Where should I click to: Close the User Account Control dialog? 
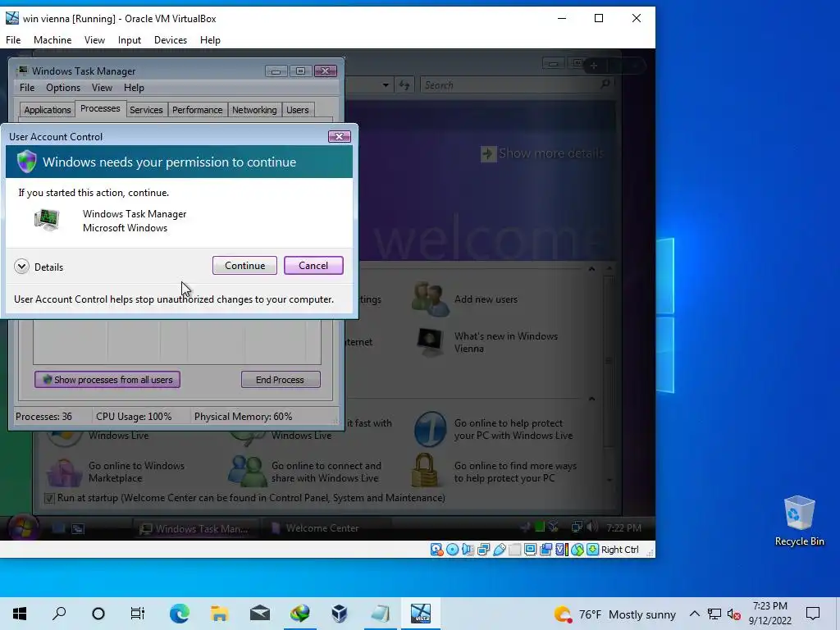[339, 137]
